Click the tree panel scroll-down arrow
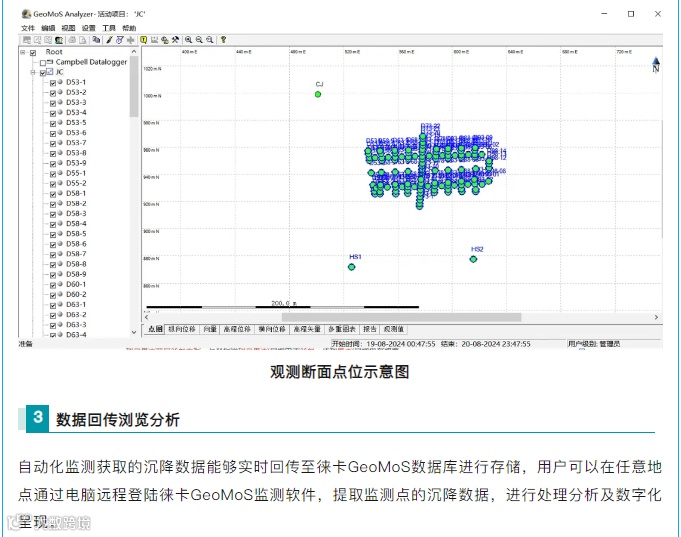Viewport: 681px width, 537px height. (134, 332)
